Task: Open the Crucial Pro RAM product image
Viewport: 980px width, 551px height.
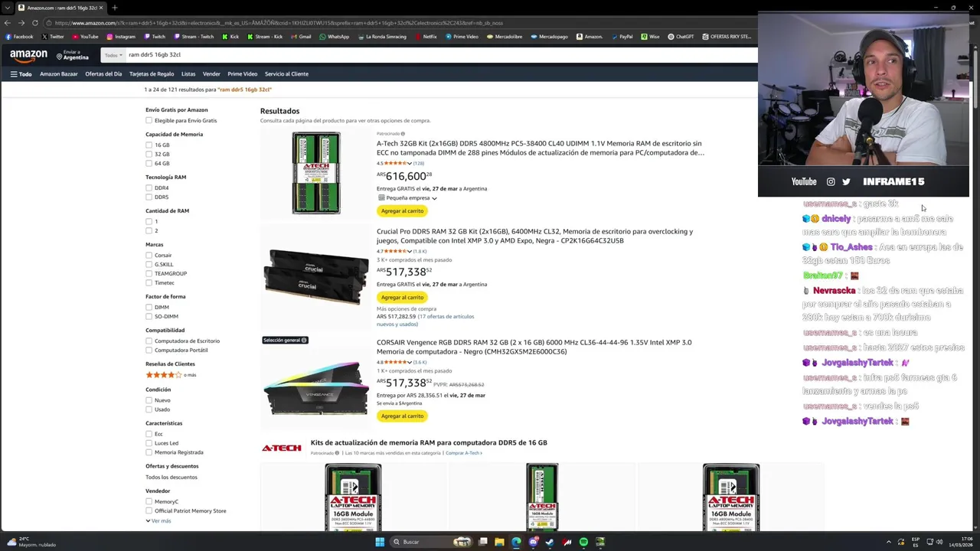Action: coord(315,276)
